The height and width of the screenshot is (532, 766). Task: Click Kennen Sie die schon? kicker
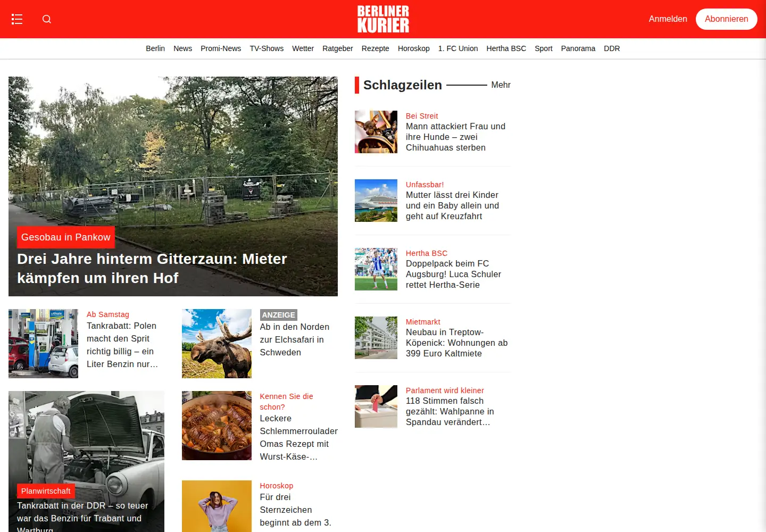coord(286,402)
